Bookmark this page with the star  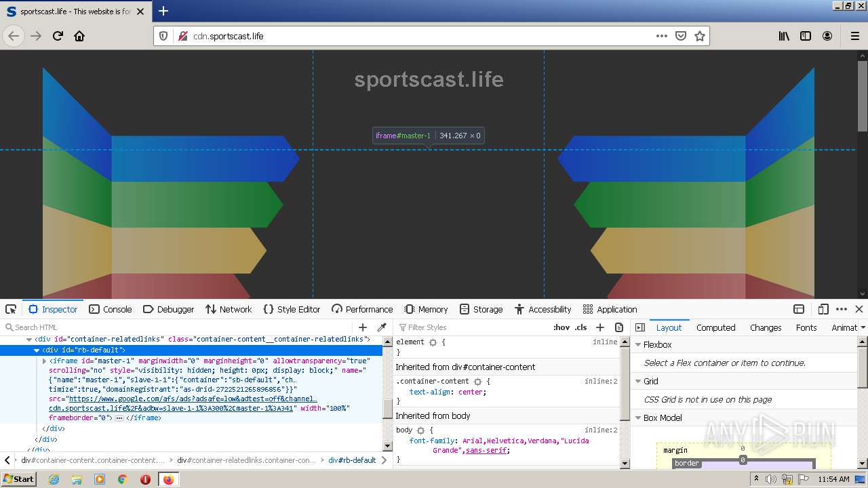tap(700, 36)
